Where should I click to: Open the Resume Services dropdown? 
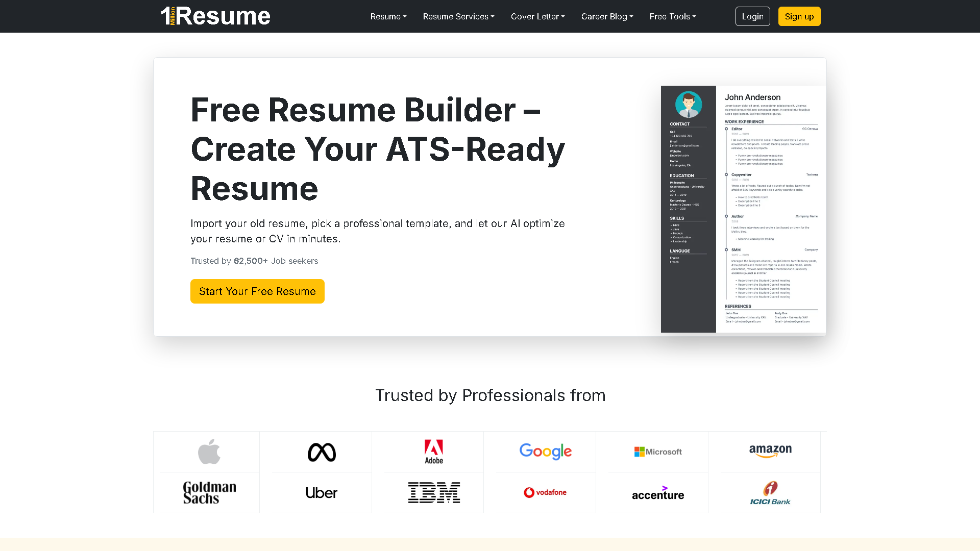pyautogui.click(x=458, y=16)
